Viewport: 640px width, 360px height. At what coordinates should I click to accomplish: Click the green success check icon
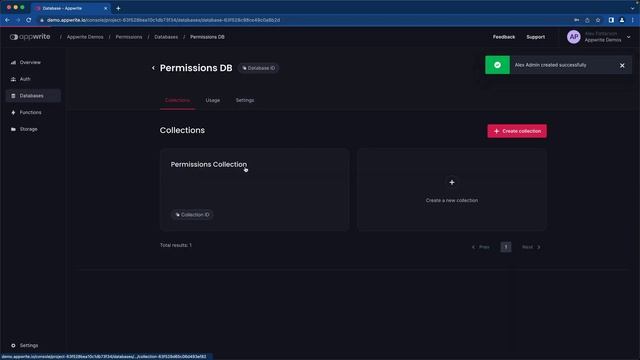point(497,65)
